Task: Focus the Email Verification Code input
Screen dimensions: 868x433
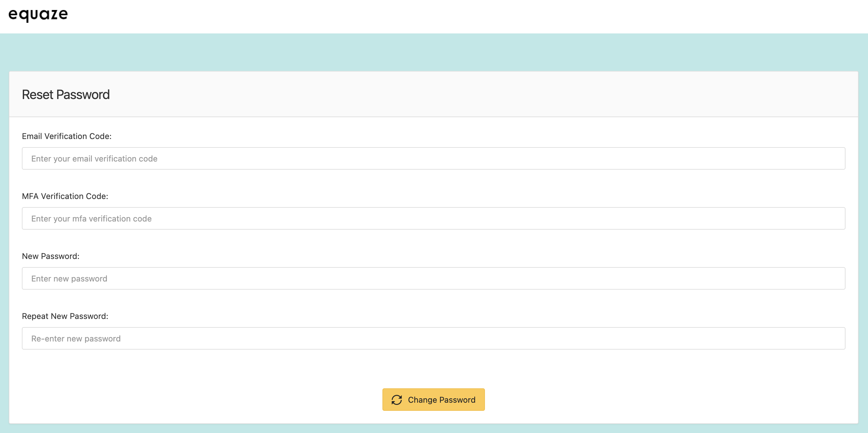Action: pos(433,158)
